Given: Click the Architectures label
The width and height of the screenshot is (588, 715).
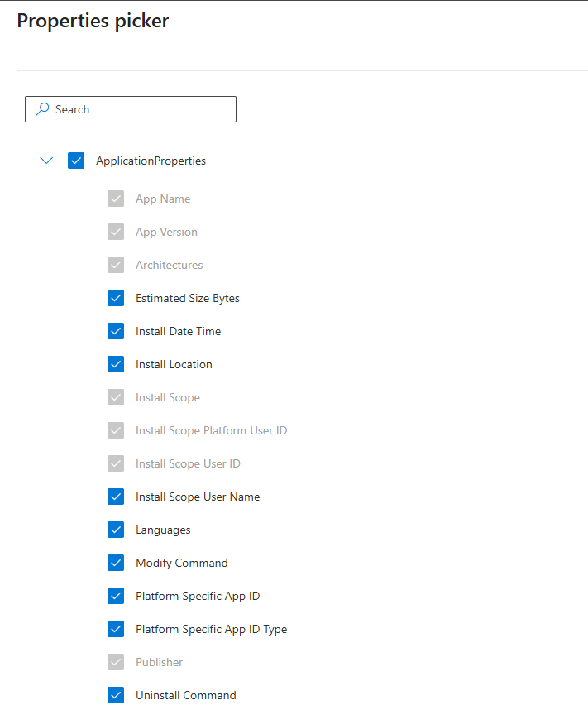Looking at the screenshot, I should click(169, 265).
